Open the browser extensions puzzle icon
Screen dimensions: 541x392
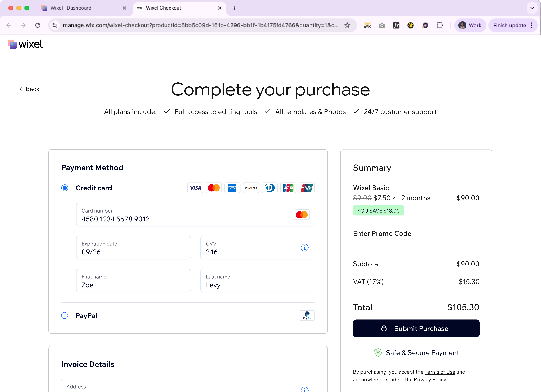pos(440,25)
